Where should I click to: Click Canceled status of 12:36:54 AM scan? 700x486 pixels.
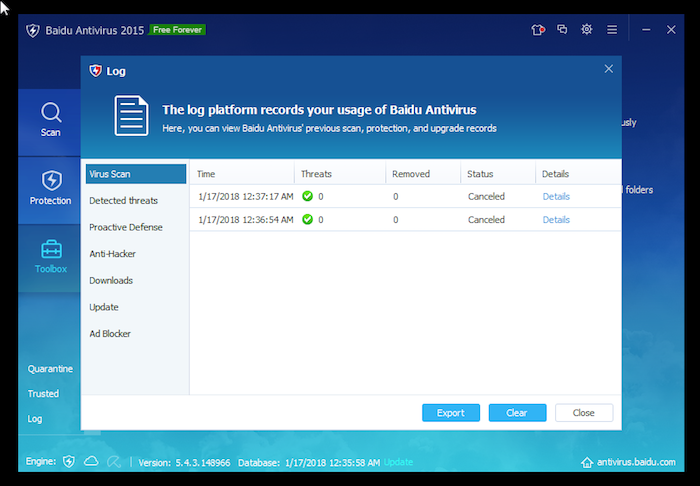(x=486, y=220)
